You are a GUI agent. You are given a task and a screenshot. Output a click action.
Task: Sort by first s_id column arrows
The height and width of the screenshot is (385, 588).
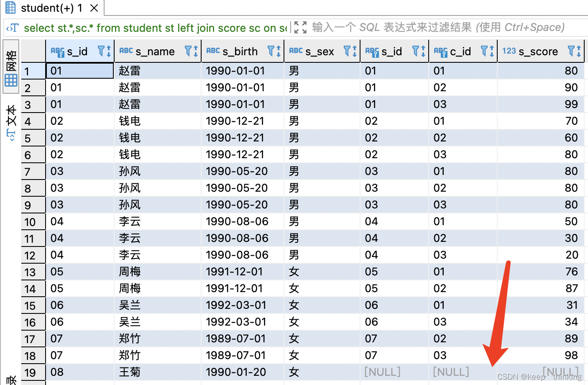pyautogui.click(x=109, y=51)
